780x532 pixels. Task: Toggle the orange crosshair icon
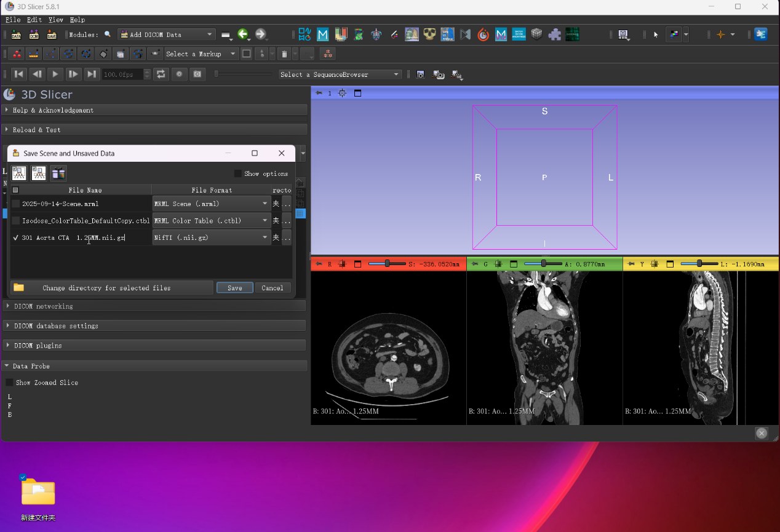[721, 34]
